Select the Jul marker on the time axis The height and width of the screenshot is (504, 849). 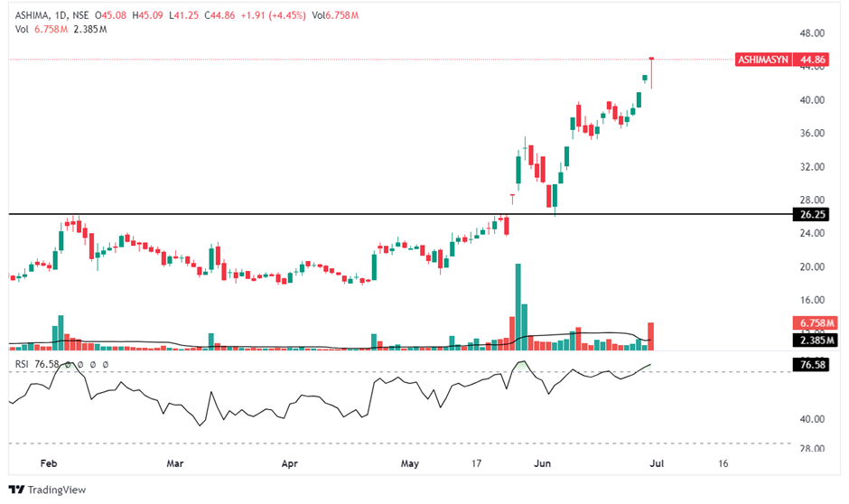tap(662, 463)
